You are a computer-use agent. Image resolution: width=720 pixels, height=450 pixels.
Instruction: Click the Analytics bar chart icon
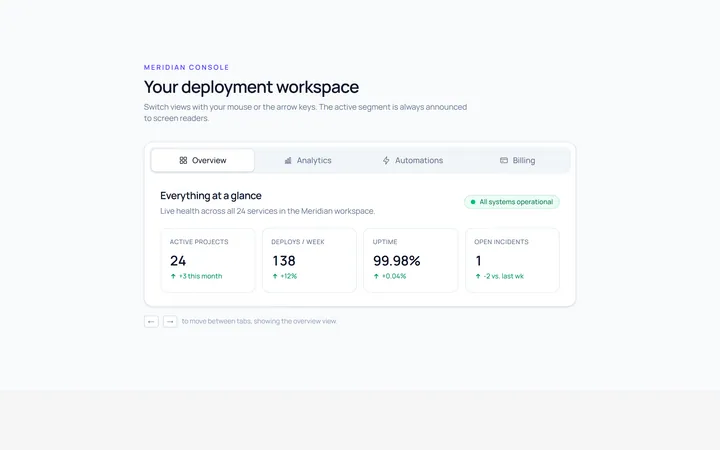[x=288, y=160]
